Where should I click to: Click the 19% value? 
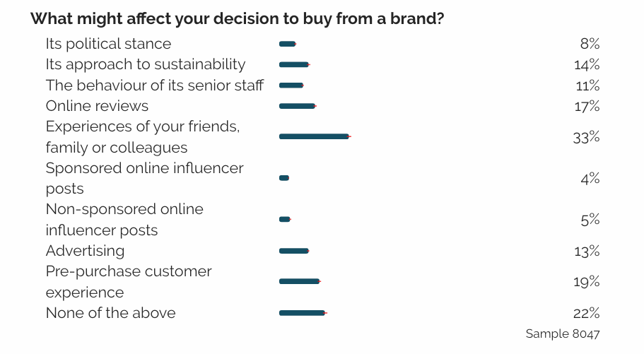(x=586, y=281)
